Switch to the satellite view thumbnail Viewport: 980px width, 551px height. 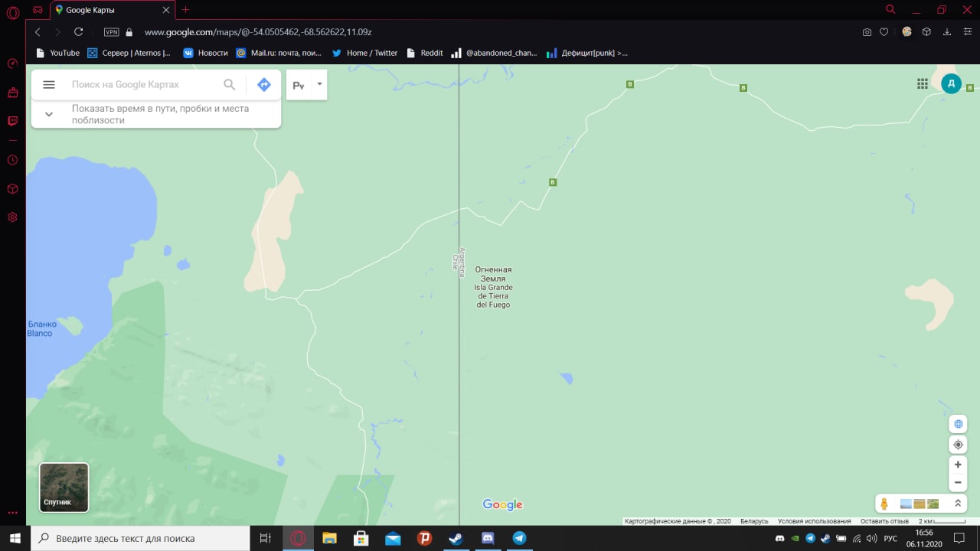[x=64, y=487]
